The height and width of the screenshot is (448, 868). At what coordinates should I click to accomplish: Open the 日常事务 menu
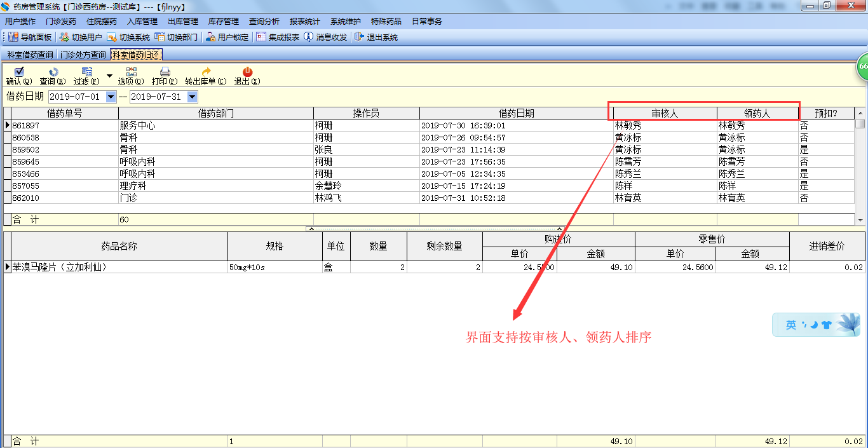427,22
